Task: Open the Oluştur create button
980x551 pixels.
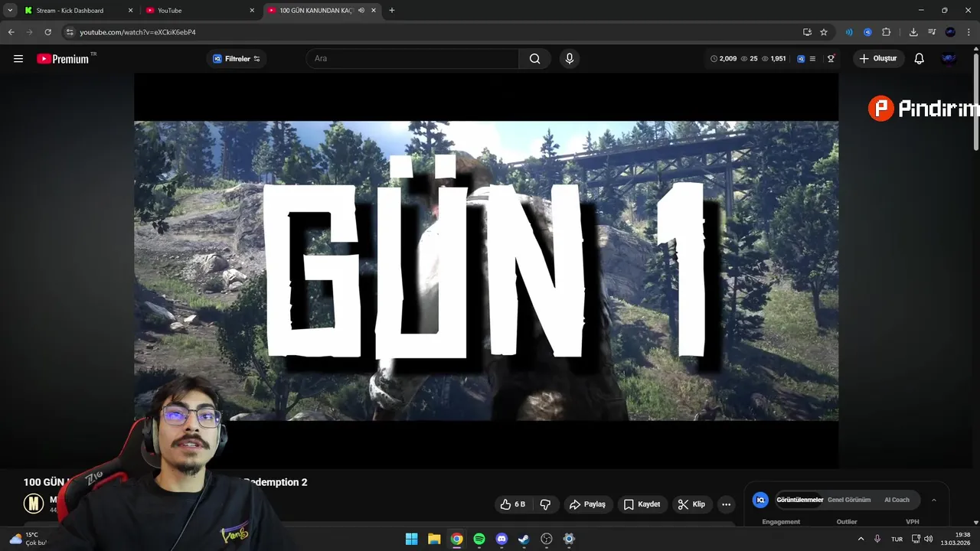Action: [x=879, y=59]
